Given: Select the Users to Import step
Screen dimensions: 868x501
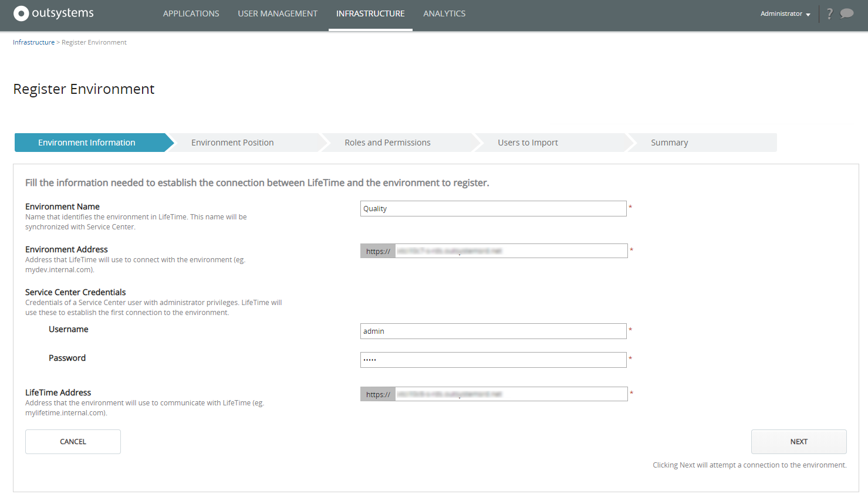Looking at the screenshot, I should [x=527, y=142].
